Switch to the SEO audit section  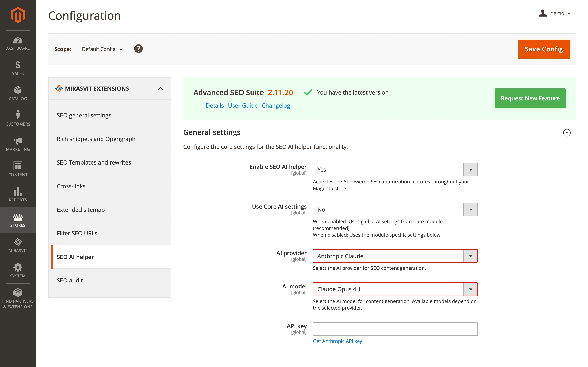[70, 280]
